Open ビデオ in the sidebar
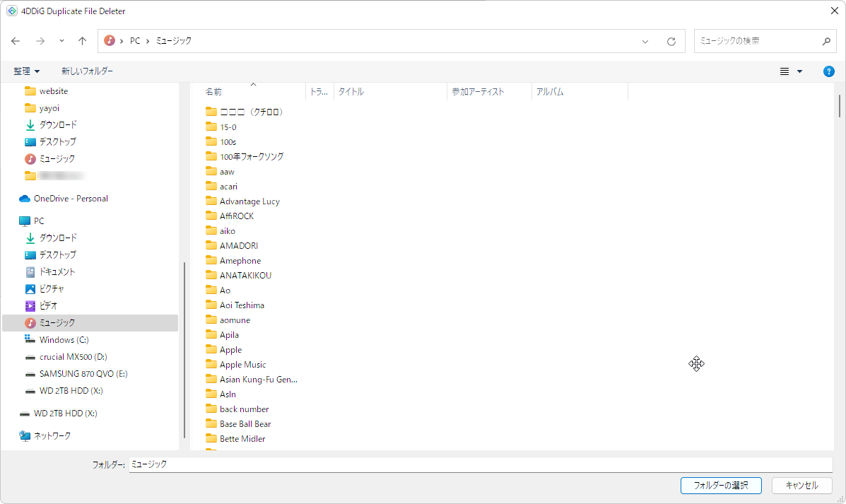The image size is (846, 504). click(x=41, y=305)
